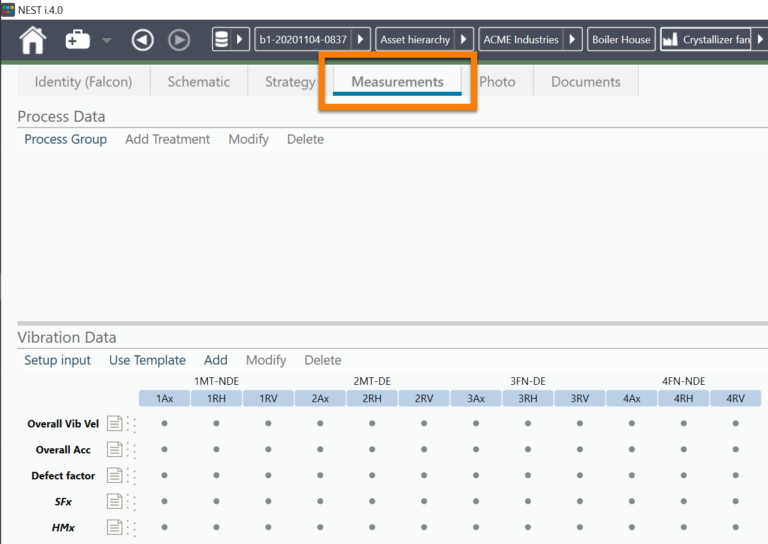Screen dimensions: 768x544
Task: Expand the Asset hierarchy breadcrumb arrow
Action: [464, 40]
